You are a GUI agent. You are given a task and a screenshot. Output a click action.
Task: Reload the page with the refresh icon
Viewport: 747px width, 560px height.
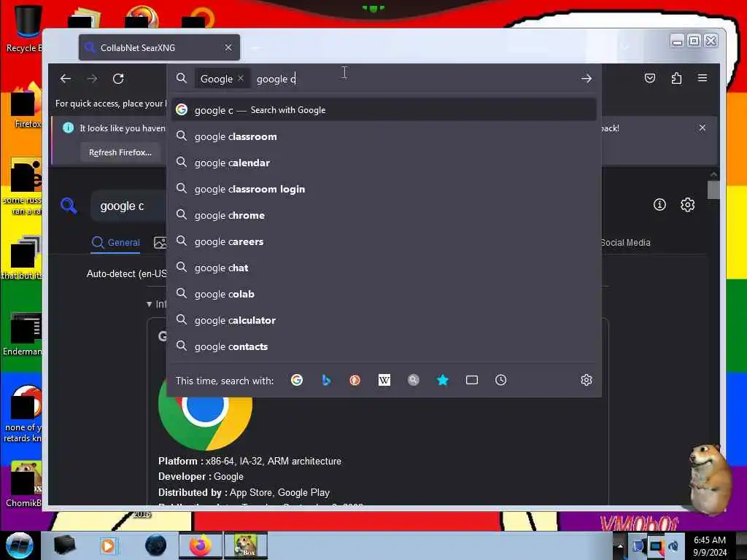pos(118,79)
